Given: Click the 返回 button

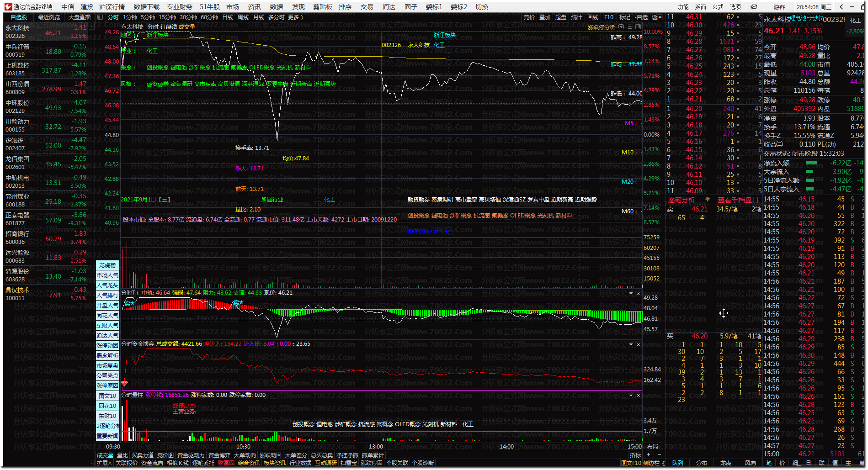Looking at the screenshot, I should point(657,17).
